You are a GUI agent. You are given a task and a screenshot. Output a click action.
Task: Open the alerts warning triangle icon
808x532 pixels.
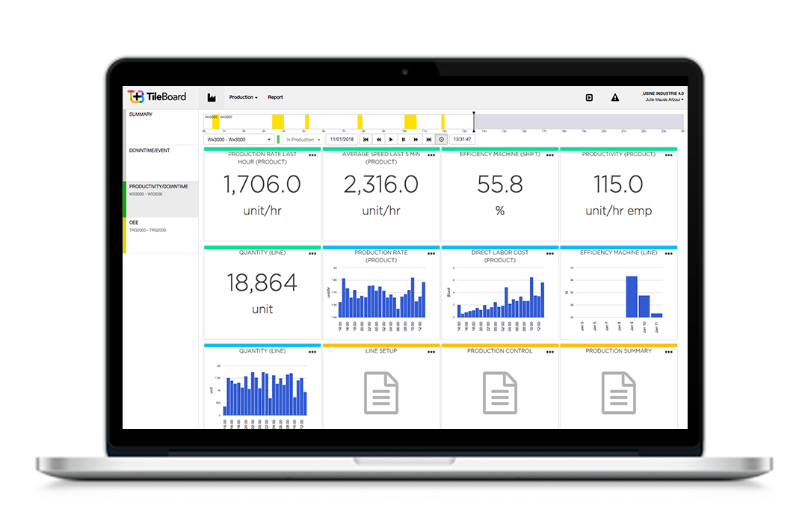[x=614, y=97]
